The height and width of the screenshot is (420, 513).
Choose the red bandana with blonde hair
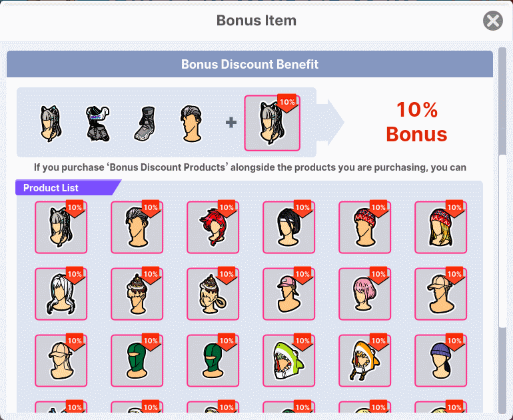(x=440, y=227)
